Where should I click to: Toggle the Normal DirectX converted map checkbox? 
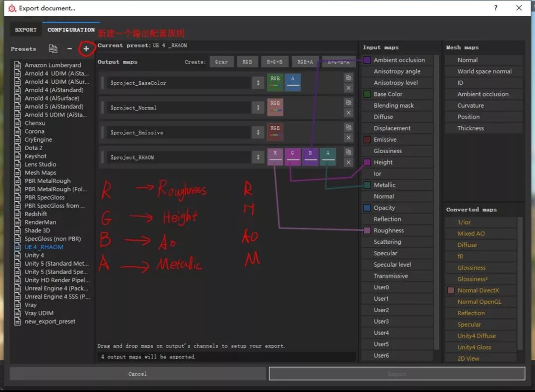(x=451, y=290)
